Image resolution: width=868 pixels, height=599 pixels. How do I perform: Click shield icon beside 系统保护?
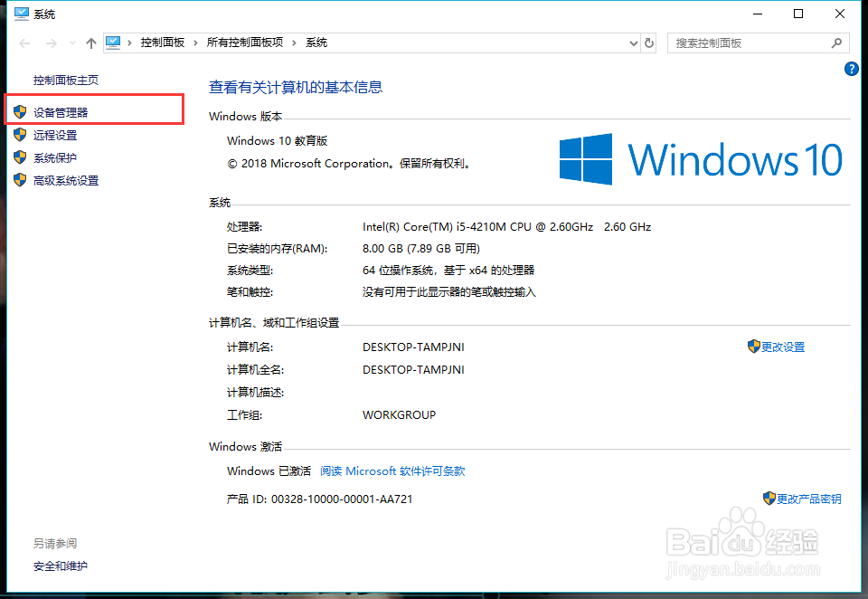click(x=20, y=157)
